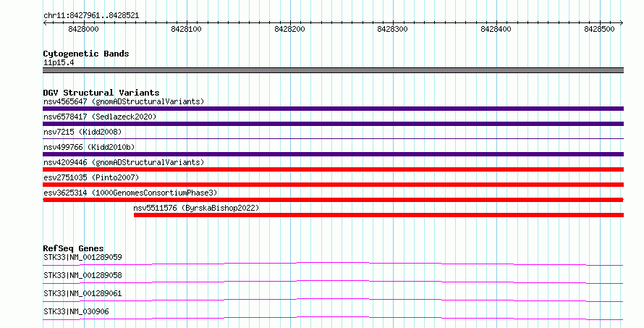Screen dimensions: 644x328
Task: Select the Cytogenetic Bands track title
Action: coord(86,54)
